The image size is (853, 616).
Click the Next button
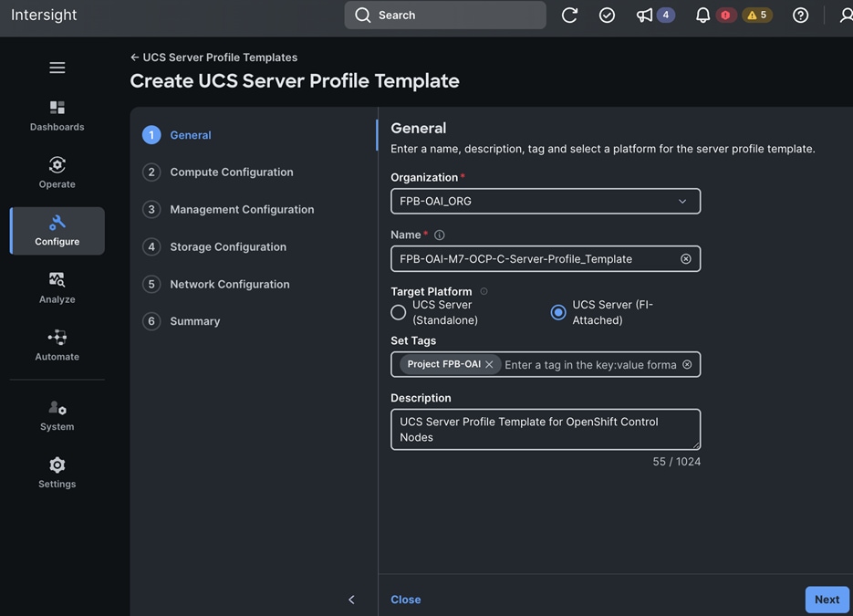point(827,600)
